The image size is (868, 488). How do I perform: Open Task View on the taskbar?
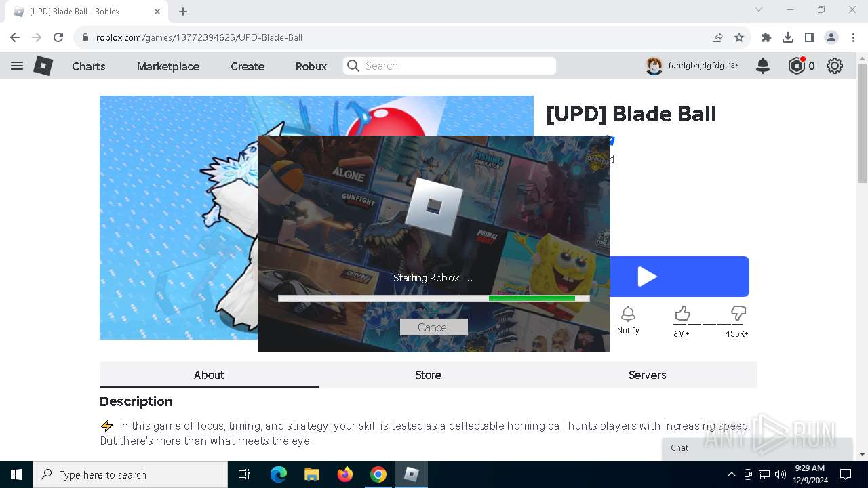(x=244, y=474)
